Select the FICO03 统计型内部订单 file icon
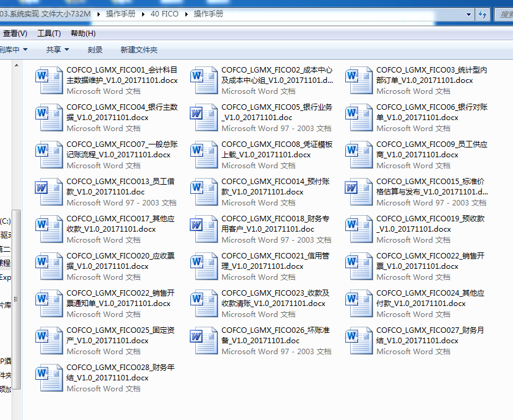This screenshot has height=420, width=513. pos(359,80)
